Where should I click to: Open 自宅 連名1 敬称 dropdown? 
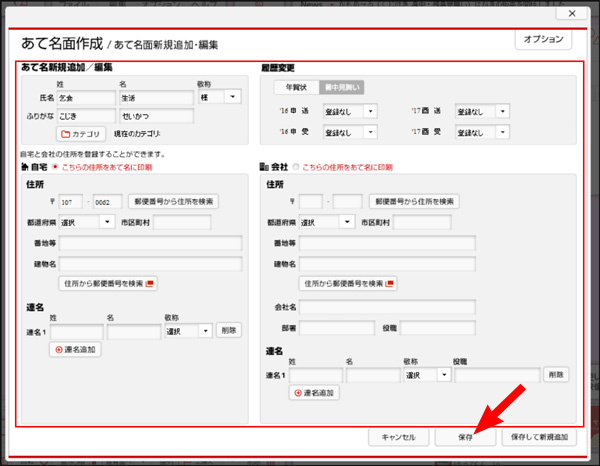point(188,331)
